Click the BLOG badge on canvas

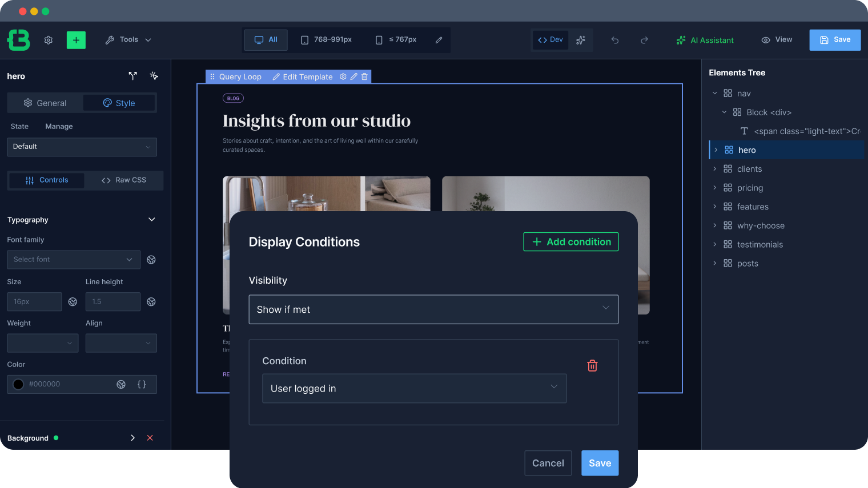pyautogui.click(x=233, y=98)
